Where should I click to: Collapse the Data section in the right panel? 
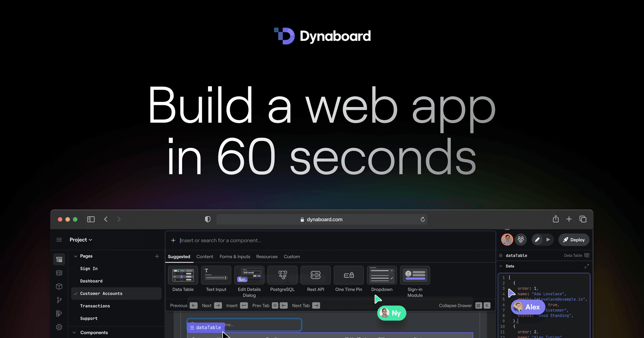[x=501, y=266]
